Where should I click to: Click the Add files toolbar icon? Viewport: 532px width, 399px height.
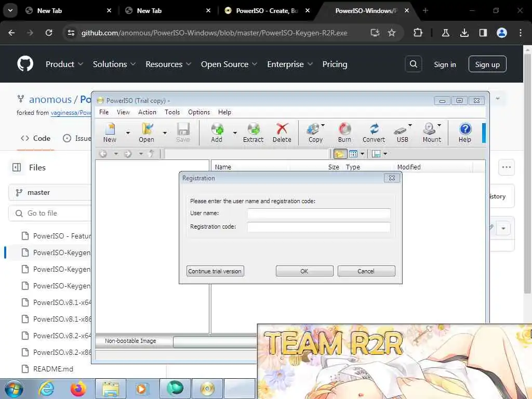click(x=217, y=132)
